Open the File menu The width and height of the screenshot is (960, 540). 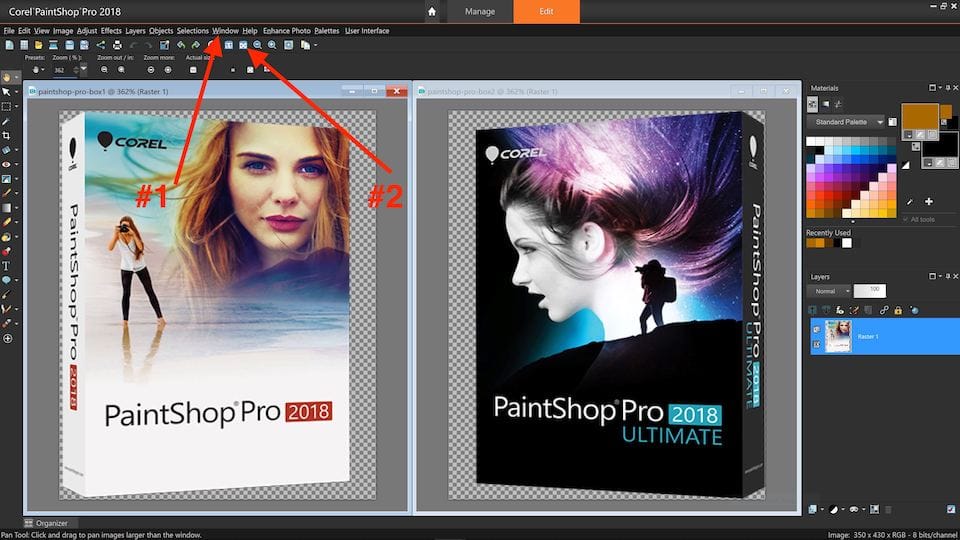[9, 31]
